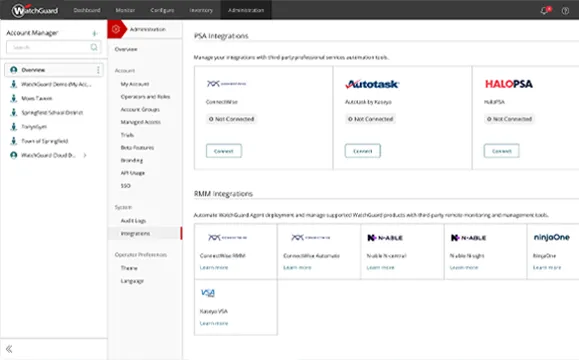The height and width of the screenshot is (360, 579).
Task: Click the search magnifier icon
Action: pyautogui.click(x=94, y=47)
